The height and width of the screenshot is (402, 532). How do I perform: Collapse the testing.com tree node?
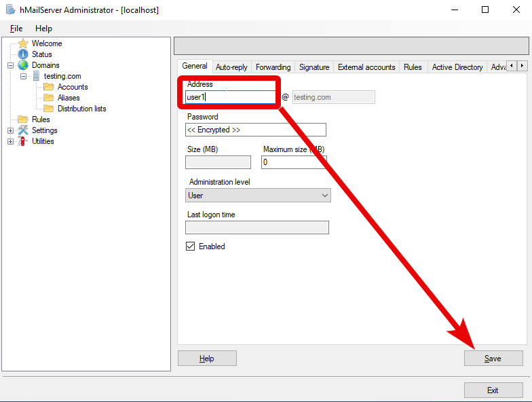[23, 76]
